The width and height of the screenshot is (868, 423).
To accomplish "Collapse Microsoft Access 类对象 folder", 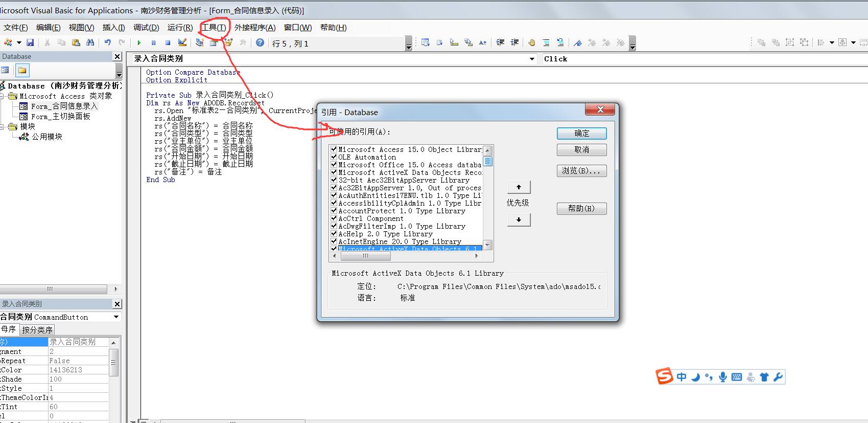I will click(2, 96).
